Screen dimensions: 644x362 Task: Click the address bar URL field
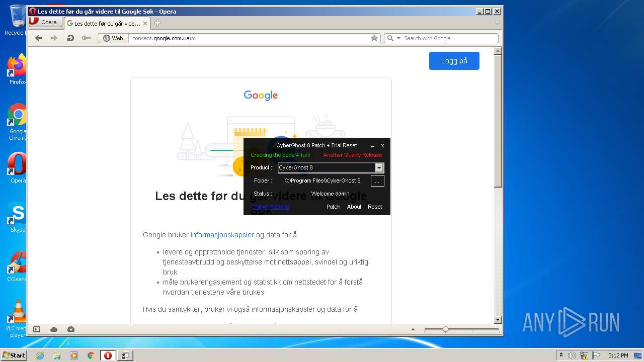coord(249,38)
